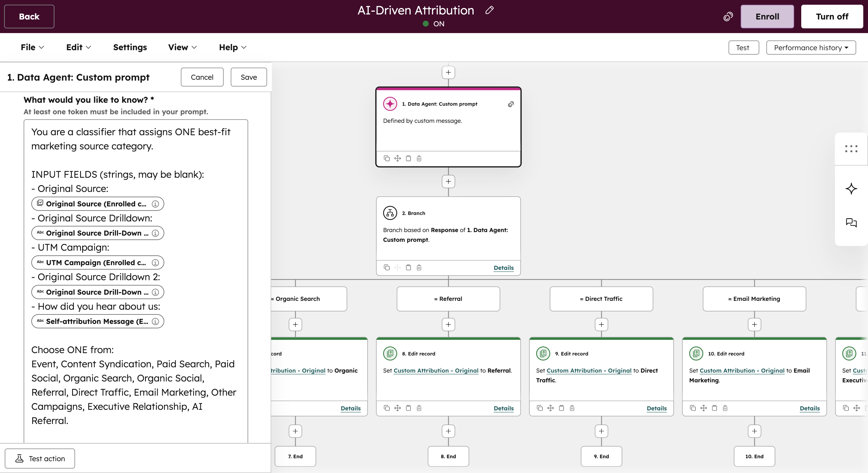Click the clipboard icon on the Branch action
Viewport: 868px width, 473px height.
tap(408, 267)
